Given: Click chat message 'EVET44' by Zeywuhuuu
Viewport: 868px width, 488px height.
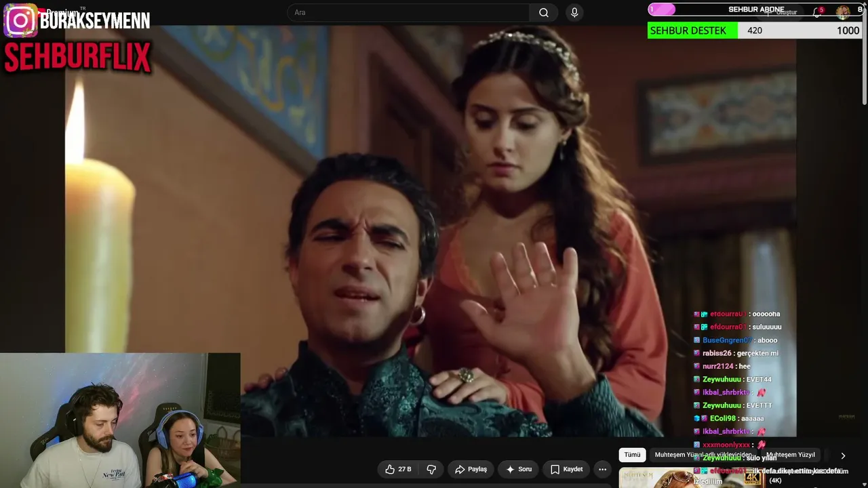Looking at the screenshot, I should coord(759,380).
